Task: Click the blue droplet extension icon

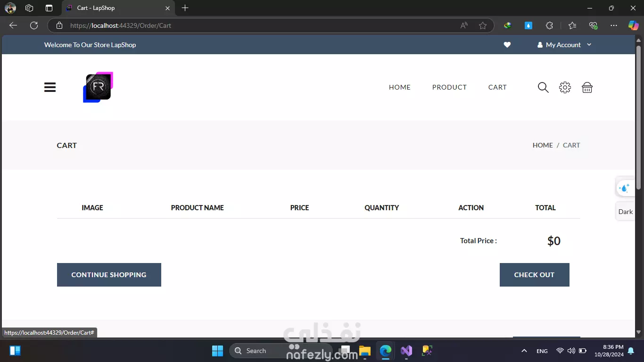Action: pyautogui.click(x=528, y=25)
